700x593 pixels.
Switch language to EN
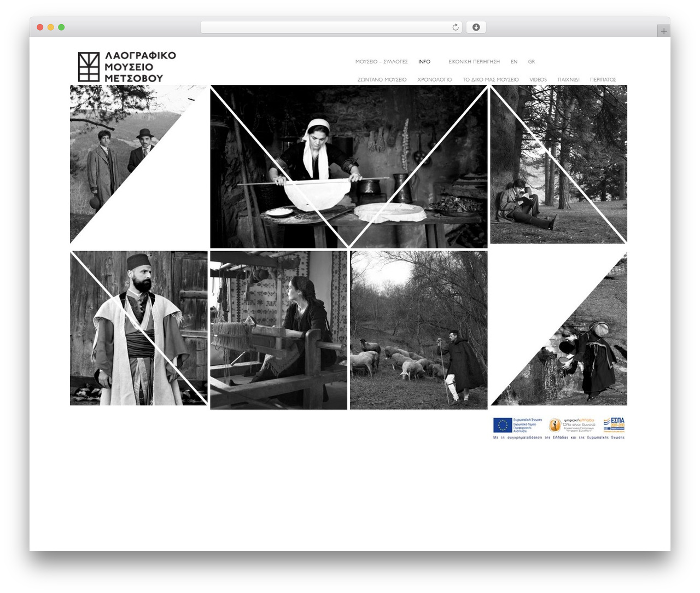coord(514,62)
